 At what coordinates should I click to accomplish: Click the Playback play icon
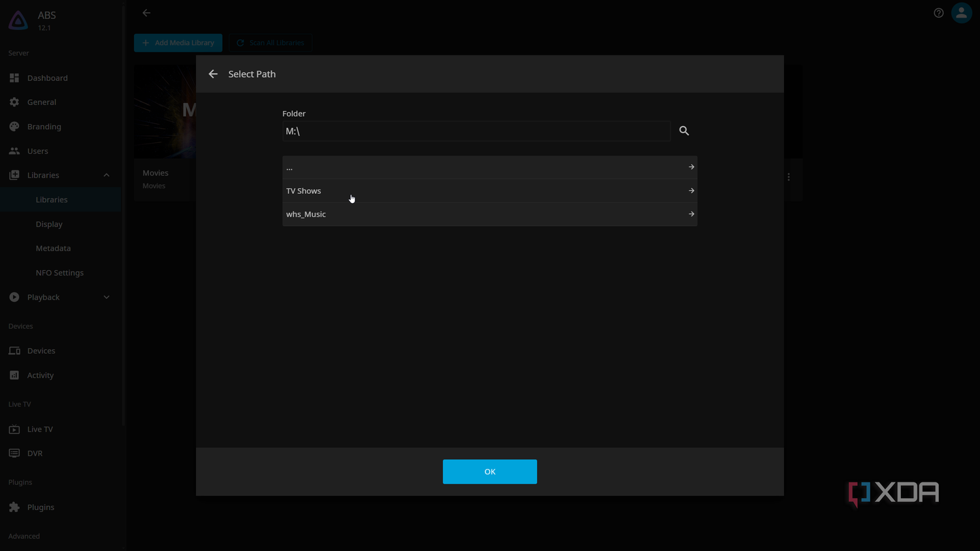point(14,297)
